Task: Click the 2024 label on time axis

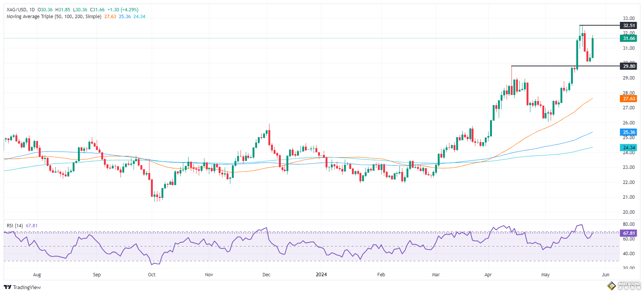Action: point(321,275)
